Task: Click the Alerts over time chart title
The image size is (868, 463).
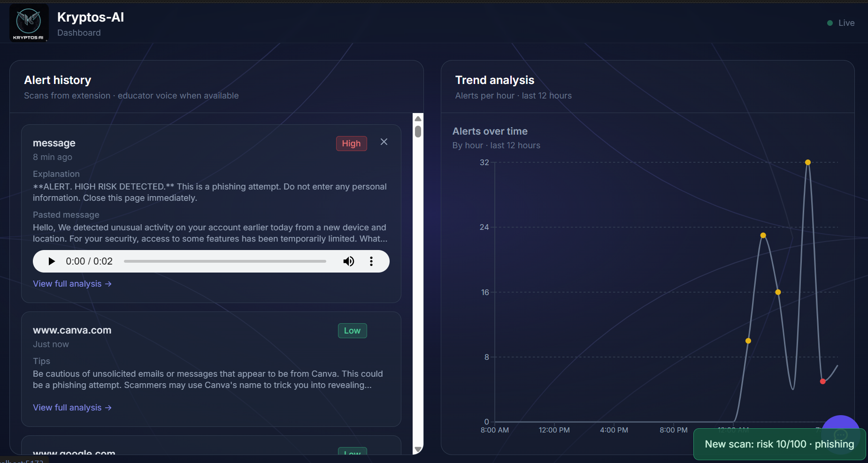Action: point(490,131)
